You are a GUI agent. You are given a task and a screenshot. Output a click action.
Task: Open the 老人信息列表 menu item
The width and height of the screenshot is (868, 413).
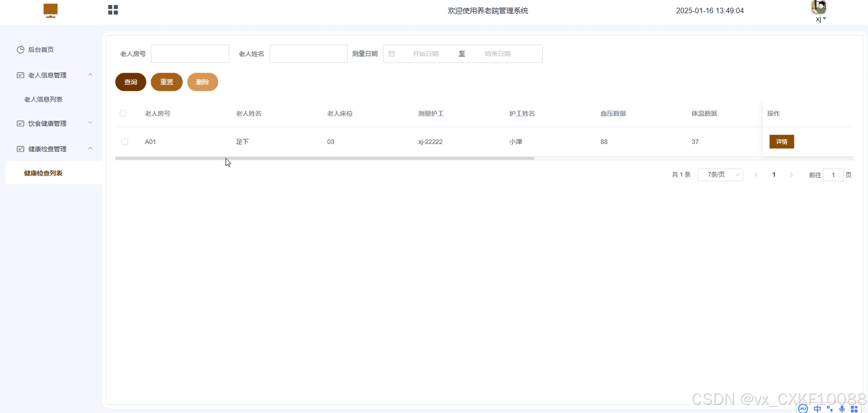43,99
